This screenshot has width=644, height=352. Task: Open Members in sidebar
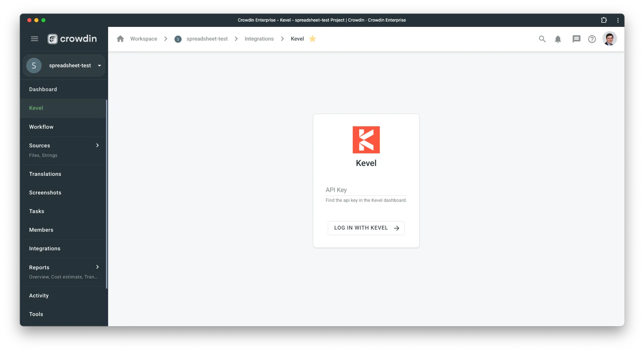63,230
